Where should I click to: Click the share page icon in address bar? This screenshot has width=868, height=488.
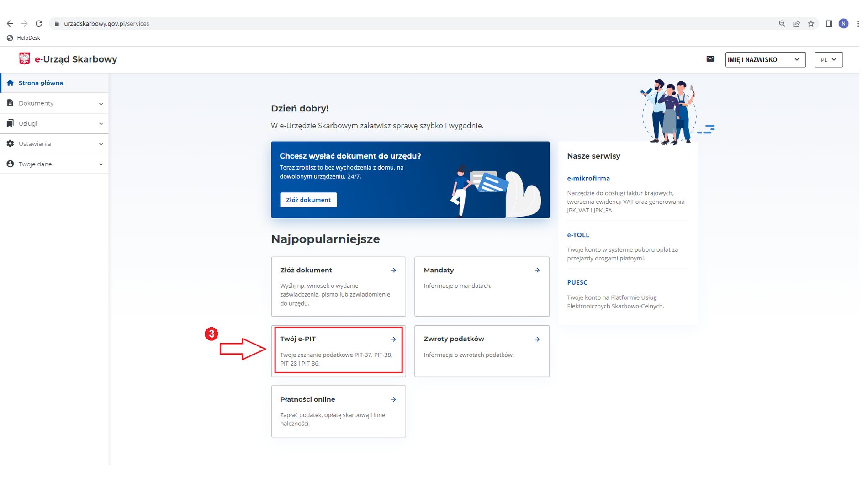click(x=796, y=23)
